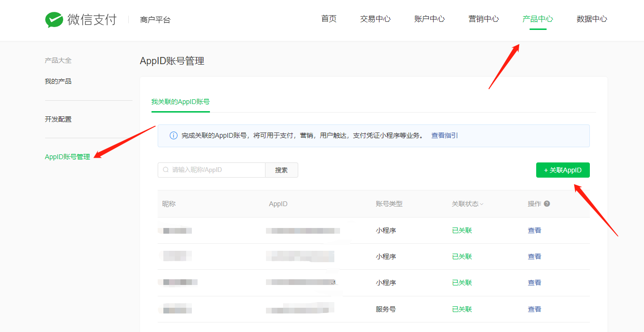Click 查看 in the second 小程序 row
The height and width of the screenshot is (332, 644).
[534, 256]
